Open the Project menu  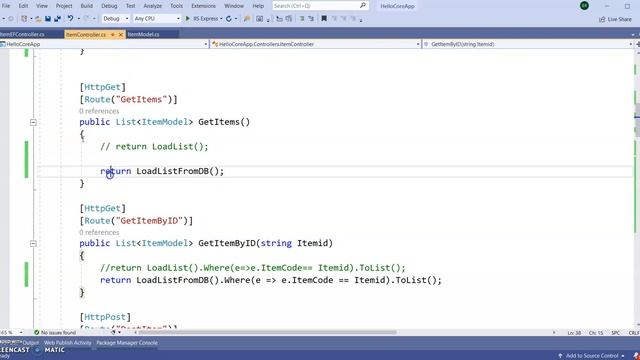(x=64, y=6)
